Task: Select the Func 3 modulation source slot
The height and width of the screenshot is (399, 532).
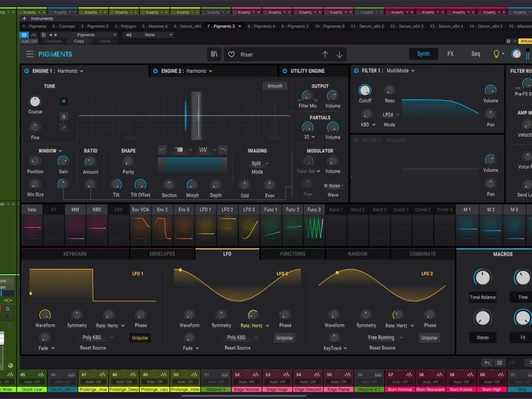Action: click(314, 225)
